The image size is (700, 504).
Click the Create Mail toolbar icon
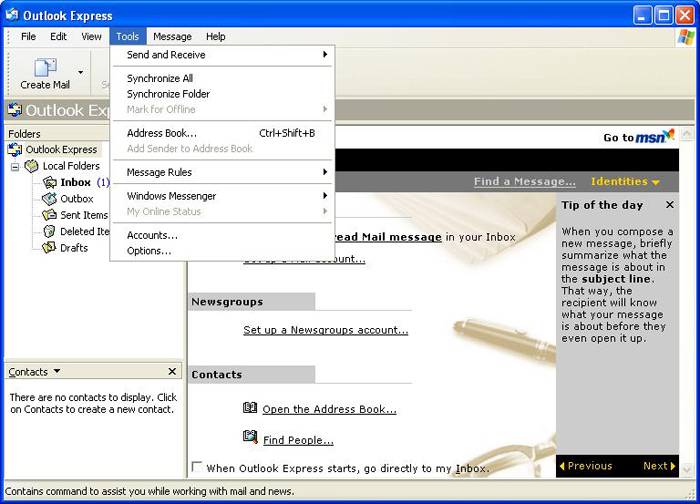click(45, 67)
